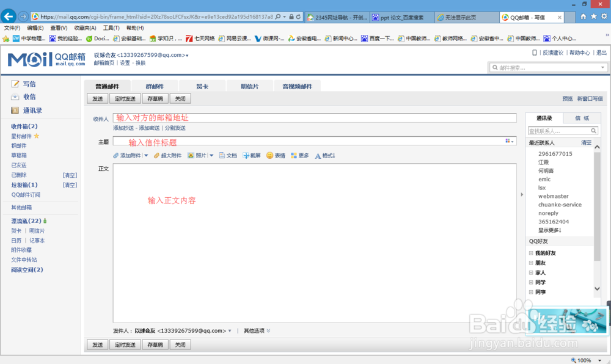Expand 其他选项 options

coord(257,330)
